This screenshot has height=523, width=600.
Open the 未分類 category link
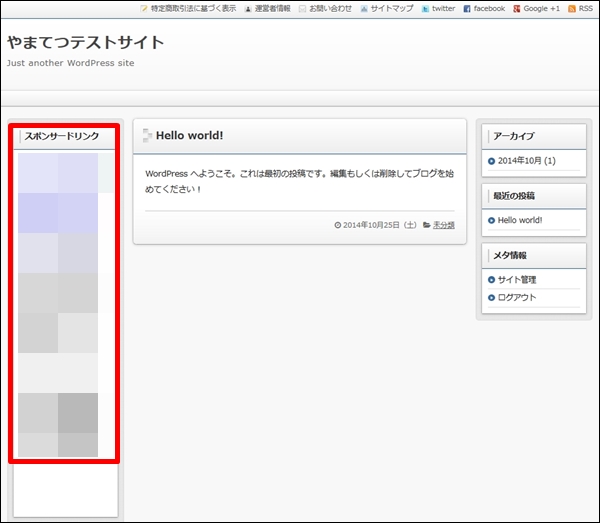[x=444, y=225]
